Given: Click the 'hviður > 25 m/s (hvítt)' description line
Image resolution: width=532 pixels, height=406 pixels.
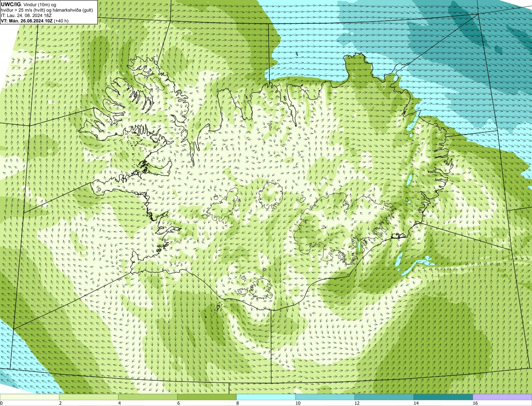Looking at the screenshot, I should click(x=47, y=10).
